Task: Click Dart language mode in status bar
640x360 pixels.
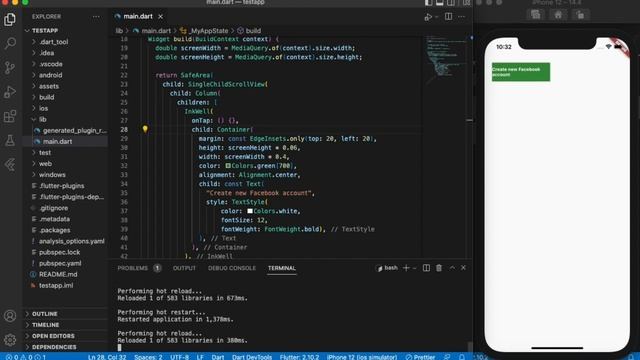Action: pyautogui.click(x=218, y=357)
